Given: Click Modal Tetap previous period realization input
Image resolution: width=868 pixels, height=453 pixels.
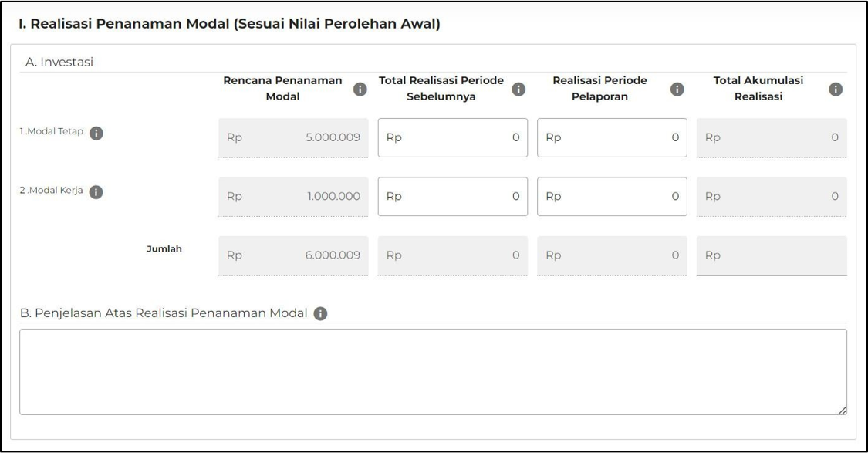Looking at the screenshot, I should 452,137.
